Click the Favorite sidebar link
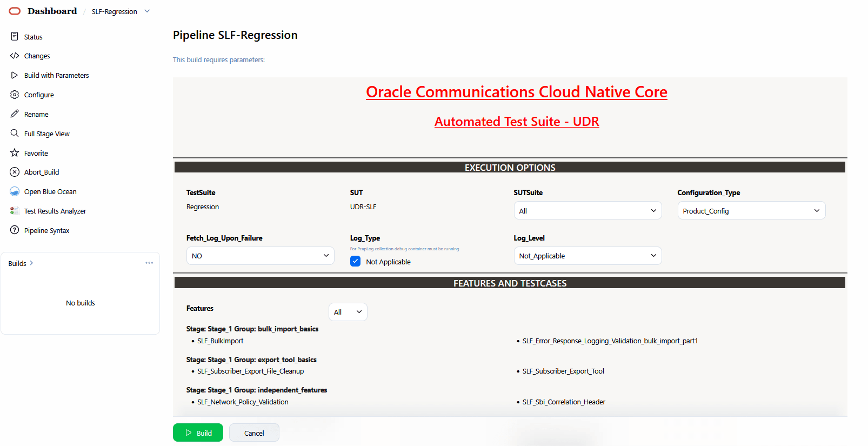 [36, 154]
